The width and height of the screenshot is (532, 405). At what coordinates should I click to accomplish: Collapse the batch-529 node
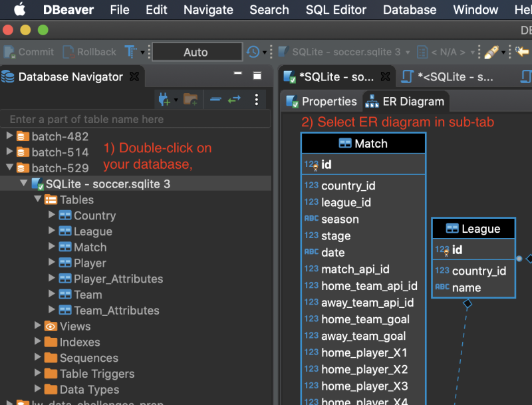point(9,167)
